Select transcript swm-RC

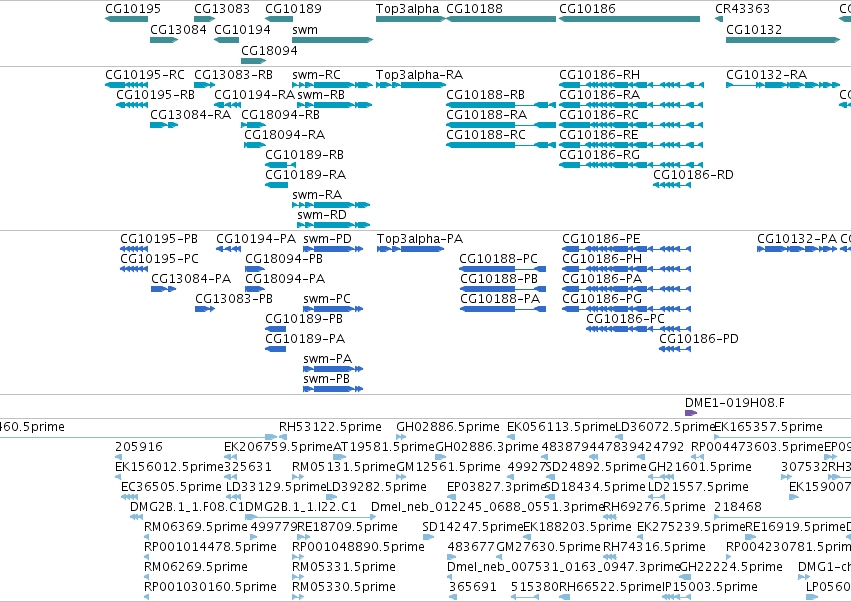tap(316, 74)
